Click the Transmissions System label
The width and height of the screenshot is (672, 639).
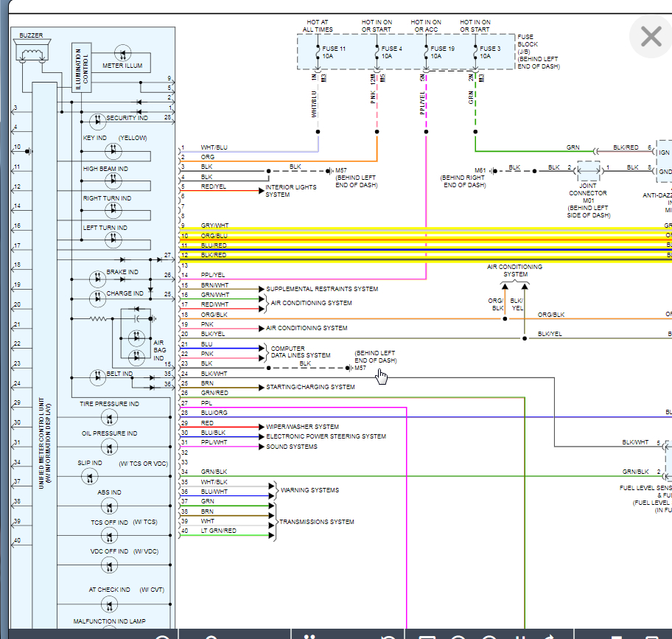316,522
